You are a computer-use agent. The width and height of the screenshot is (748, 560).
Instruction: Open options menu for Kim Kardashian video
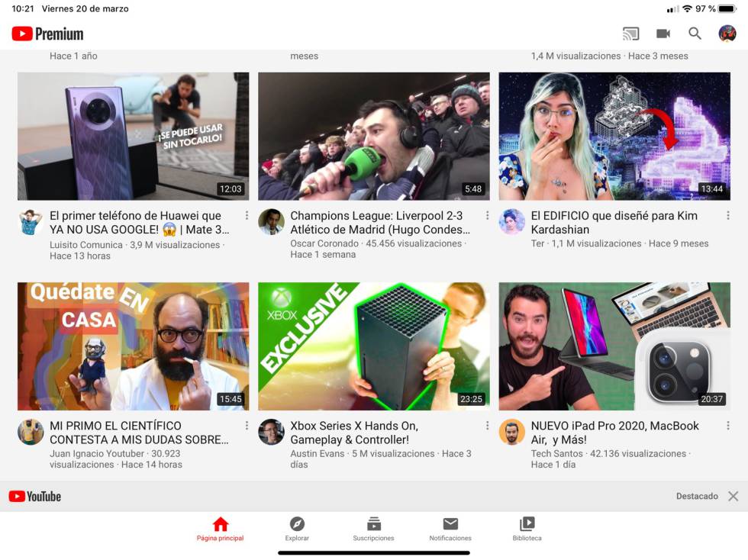click(728, 216)
